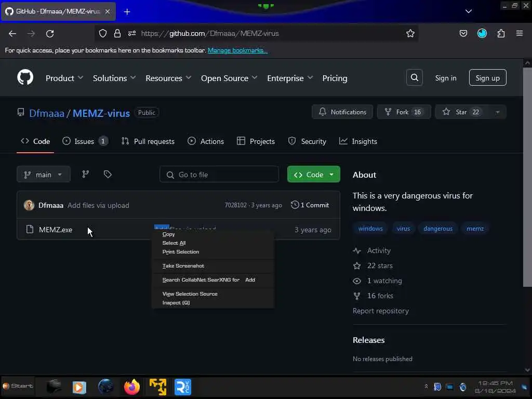This screenshot has width=532, height=399.
Task: Expand the Product menu
Action: click(x=64, y=78)
